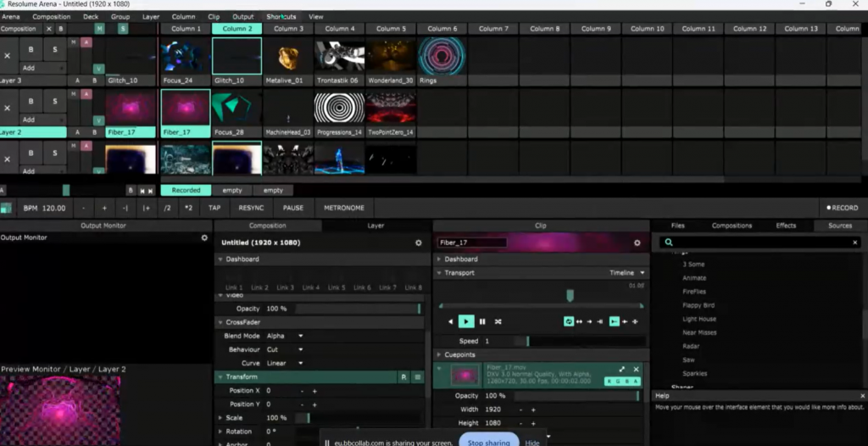Clear the Sources search field

coord(854,243)
